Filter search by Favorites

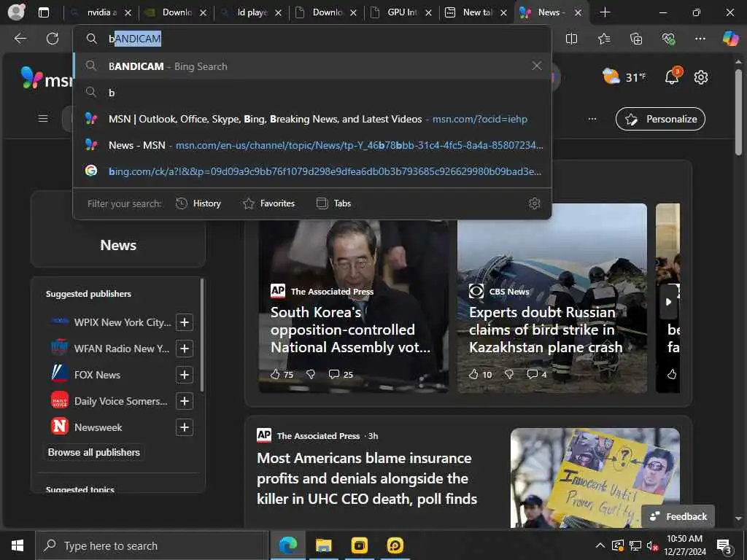tap(268, 203)
